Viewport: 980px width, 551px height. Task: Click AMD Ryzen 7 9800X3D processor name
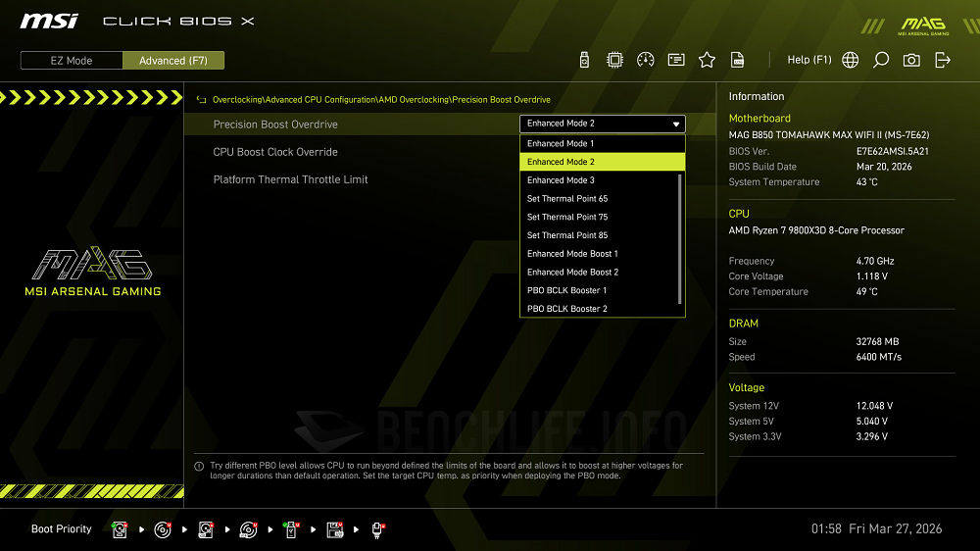[816, 230]
